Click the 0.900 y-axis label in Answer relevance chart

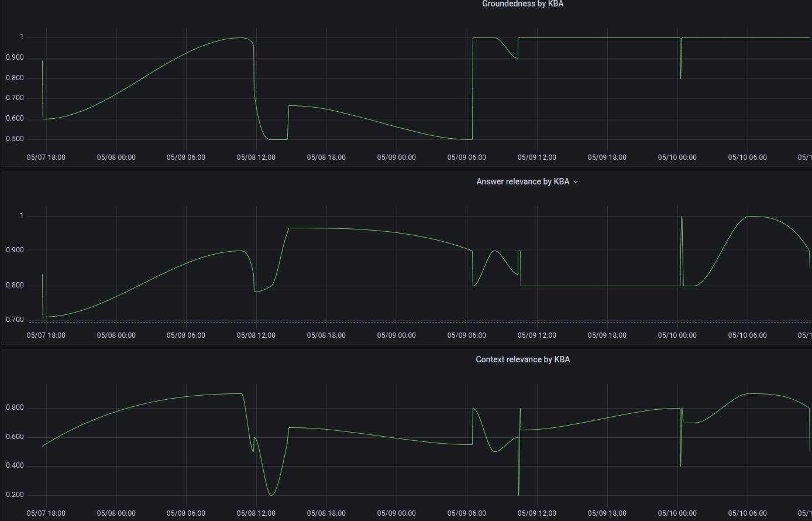point(15,251)
